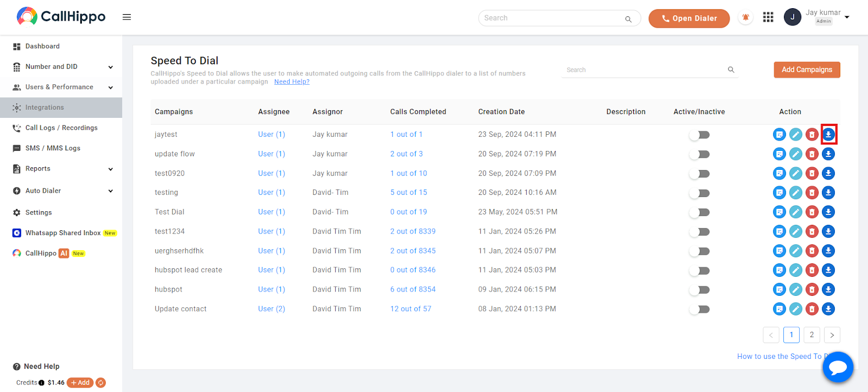The image size is (868, 392).
Task: Open notes icon for hubspot campaign
Action: (780, 289)
